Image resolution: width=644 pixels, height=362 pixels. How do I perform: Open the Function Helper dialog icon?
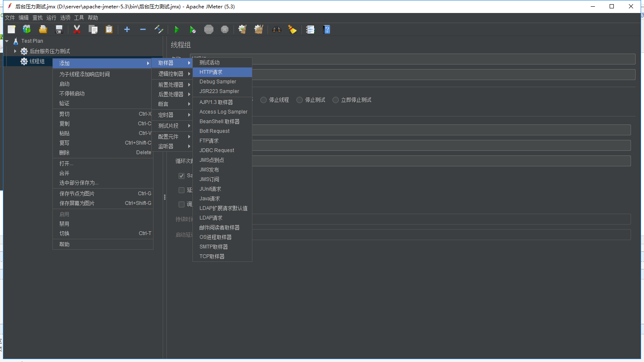point(310,29)
